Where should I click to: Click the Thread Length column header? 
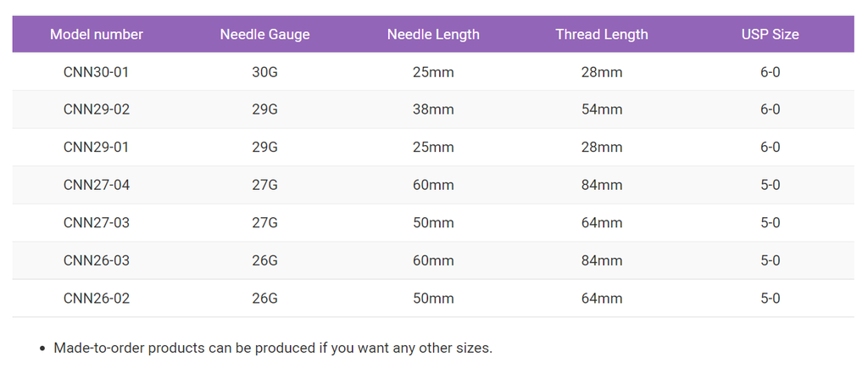click(602, 35)
